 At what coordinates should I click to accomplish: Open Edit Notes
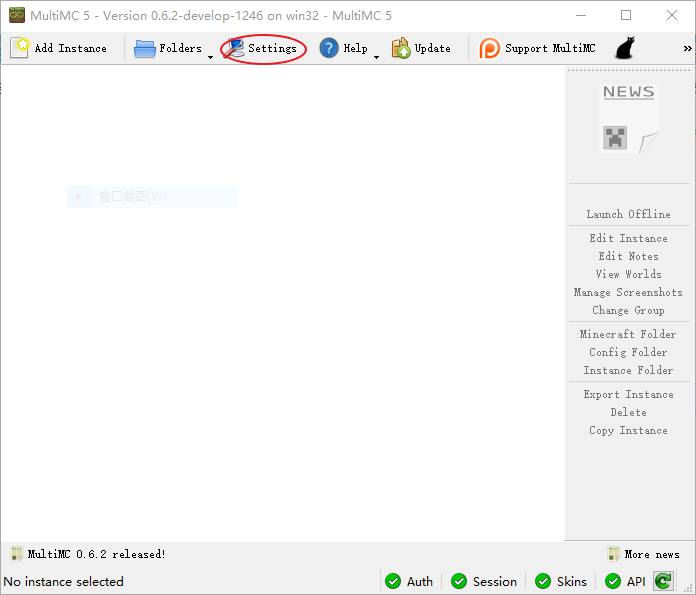tap(629, 256)
